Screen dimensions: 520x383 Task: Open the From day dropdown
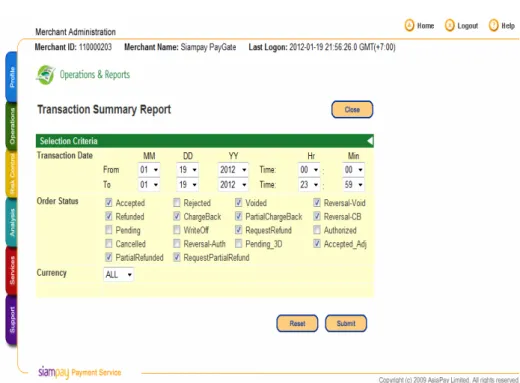click(188, 170)
